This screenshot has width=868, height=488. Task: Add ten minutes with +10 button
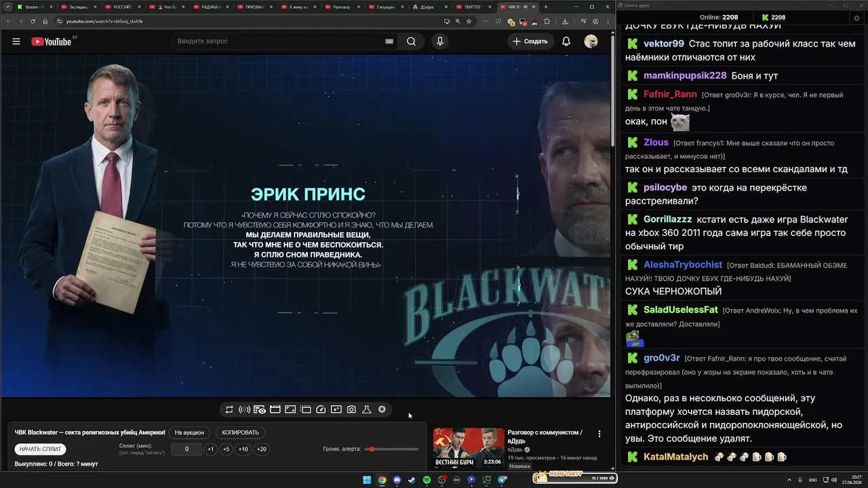pyautogui.click(x=243, y=449)
